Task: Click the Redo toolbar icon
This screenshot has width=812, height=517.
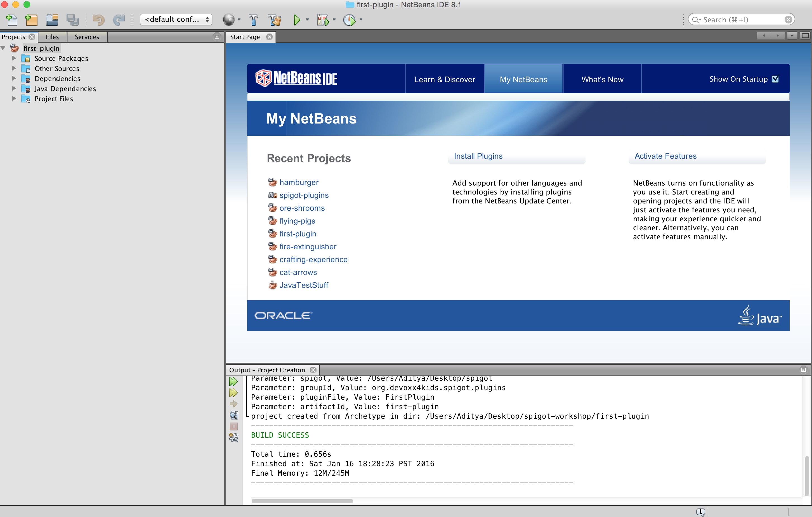Action: click(x=119, y=20)
